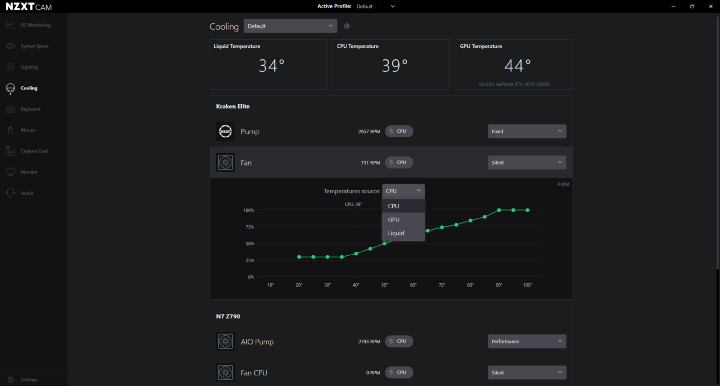Open the cooling profile gear settings icon
Image resolution: width=720 pixels, height=386 pixels.
pyautogui.click(x=347, y=26)
